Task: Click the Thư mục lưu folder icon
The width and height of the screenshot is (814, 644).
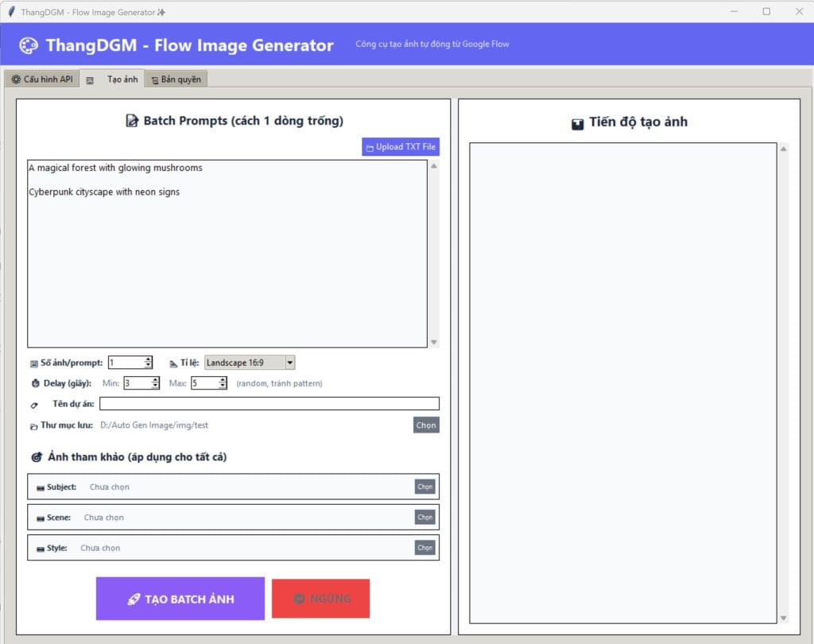Action: [33, 426]
